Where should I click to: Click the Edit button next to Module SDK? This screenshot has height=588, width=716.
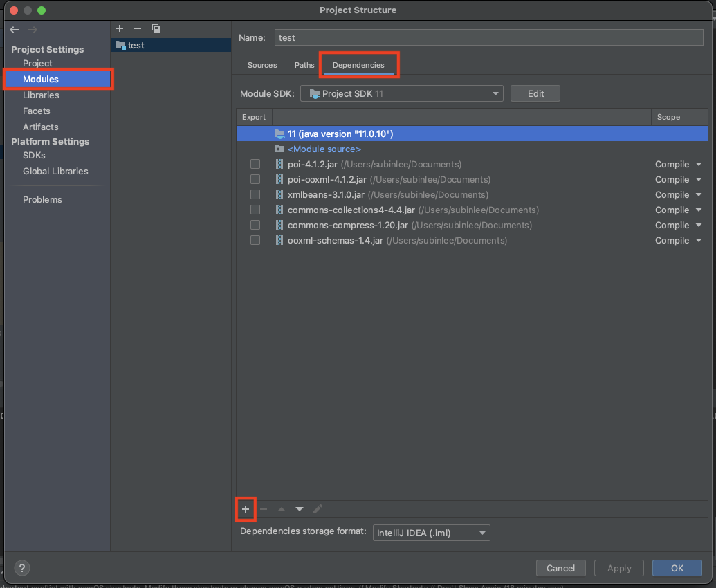[x=535, y=93]
